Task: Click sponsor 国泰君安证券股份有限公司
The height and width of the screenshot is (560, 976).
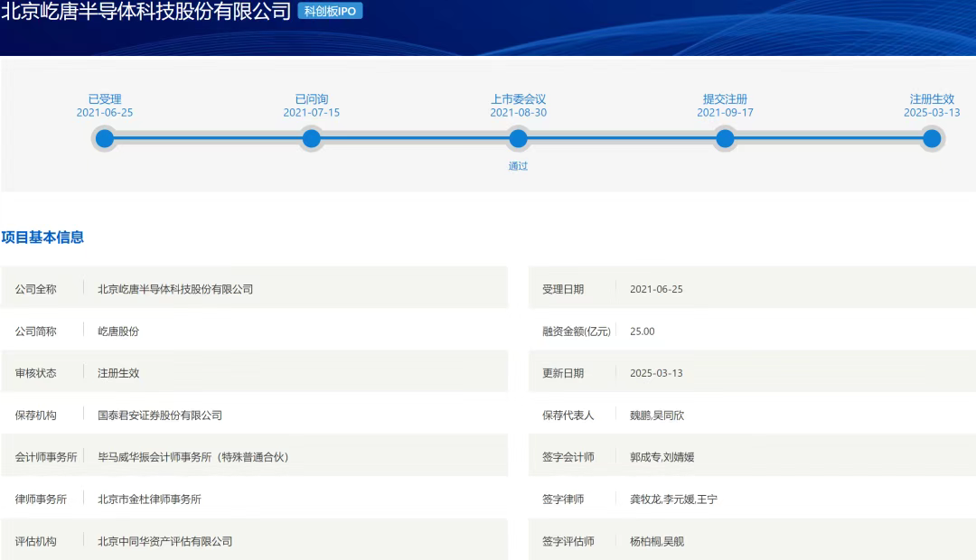Action: click(160, 415)
